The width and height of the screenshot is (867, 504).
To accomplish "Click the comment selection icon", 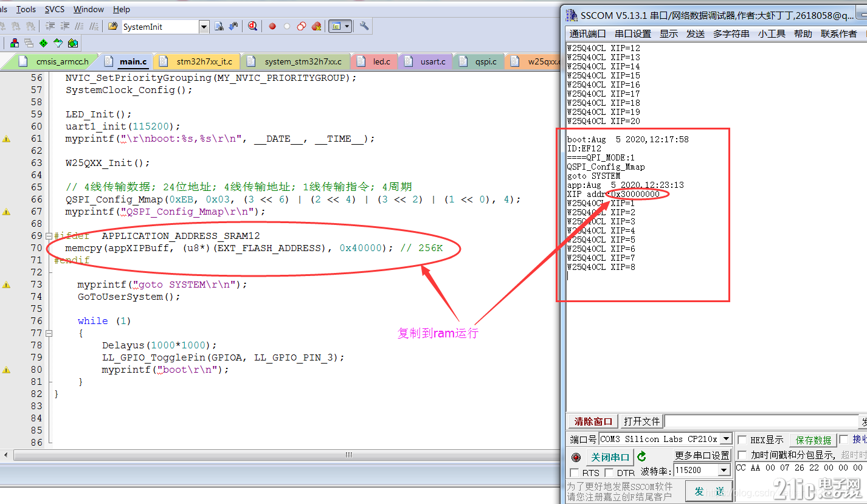I will point(80,26).
